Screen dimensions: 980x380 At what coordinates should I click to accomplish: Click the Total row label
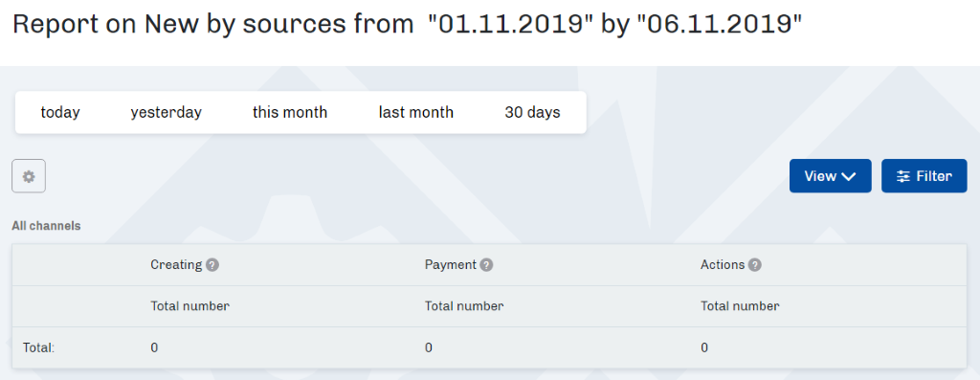[38, 347]
